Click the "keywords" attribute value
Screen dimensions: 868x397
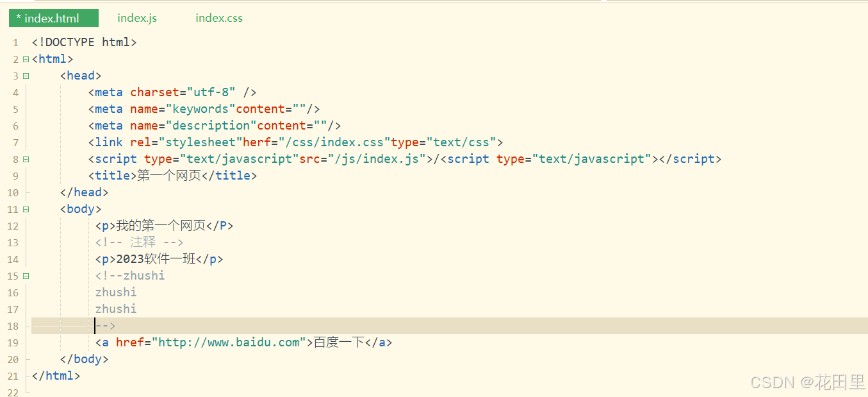pyautogui.click(x=201, y=109)
